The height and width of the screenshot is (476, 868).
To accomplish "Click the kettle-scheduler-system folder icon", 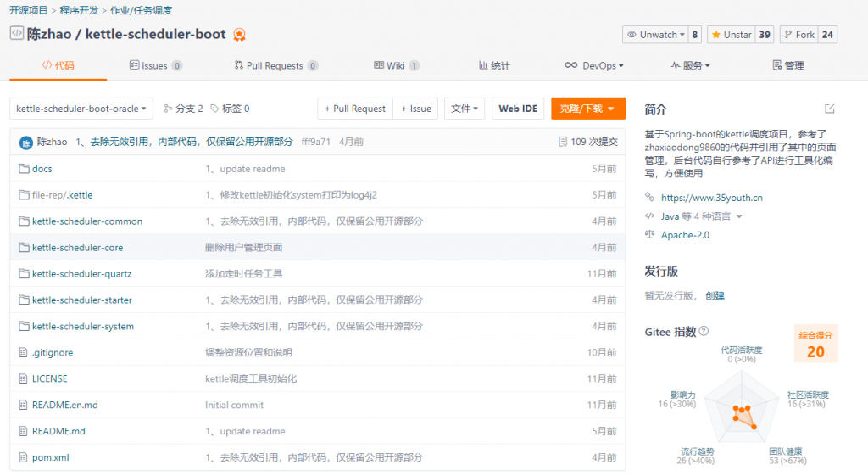I will [24, 326].
